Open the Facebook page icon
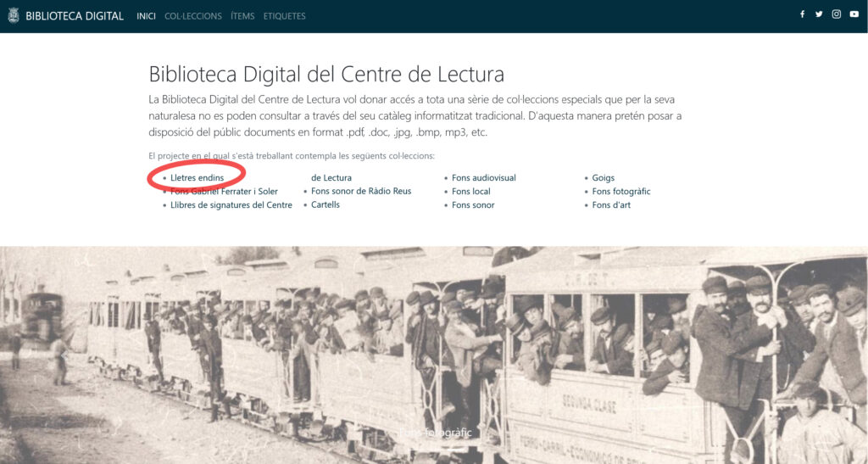Image resolution: width=868 pixels, height=464 pixels. click(802, 14)
